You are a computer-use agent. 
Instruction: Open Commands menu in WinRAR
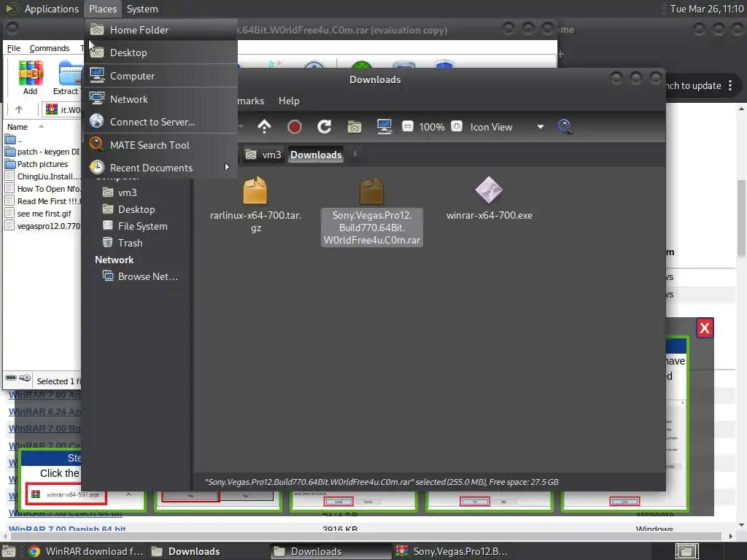[x=49, y=48]
